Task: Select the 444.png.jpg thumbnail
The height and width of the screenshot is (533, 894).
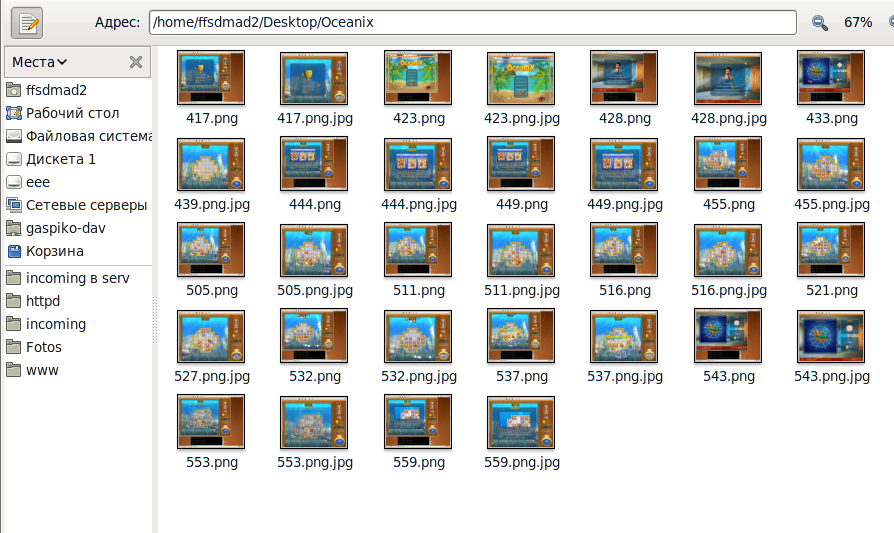Action: (x=418, y=164)
